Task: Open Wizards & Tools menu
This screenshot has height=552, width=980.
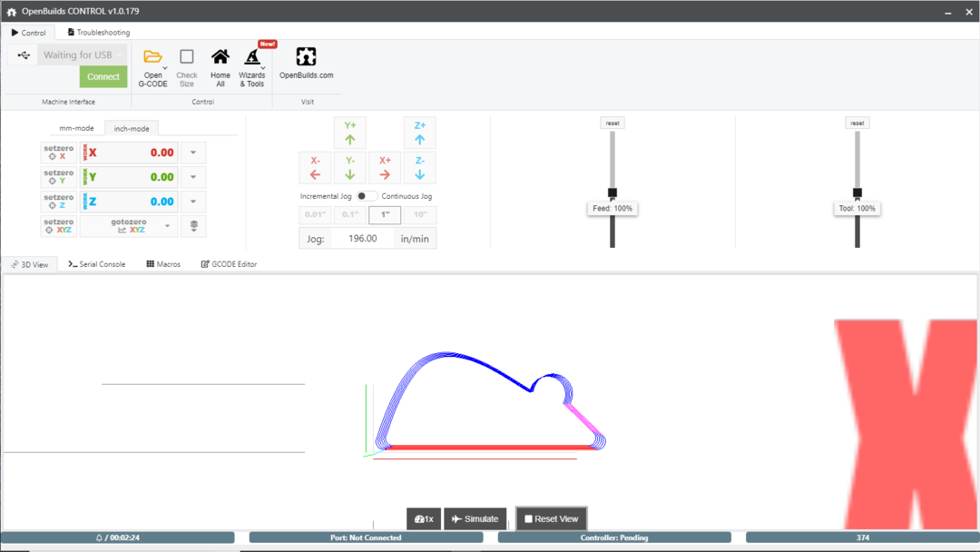Action: 252,59
